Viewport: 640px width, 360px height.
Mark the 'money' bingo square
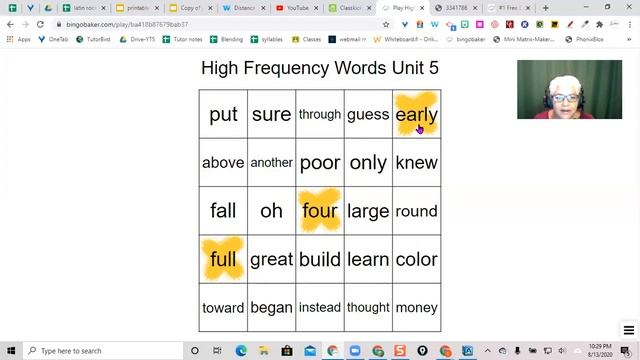(416, 307)
